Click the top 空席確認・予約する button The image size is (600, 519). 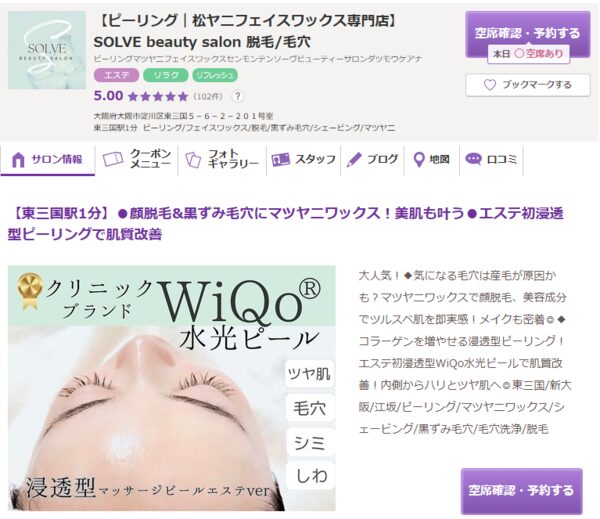pyautogui.click(x=528, y=34)
